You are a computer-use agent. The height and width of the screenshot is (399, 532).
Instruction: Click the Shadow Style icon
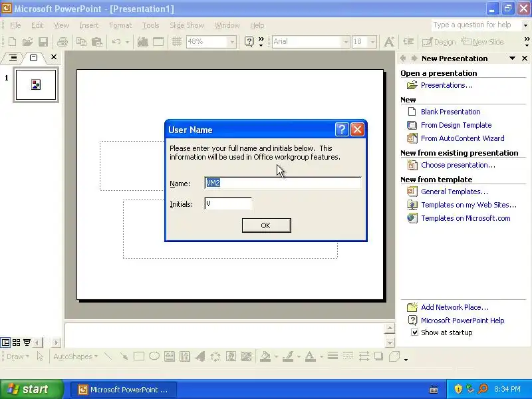378,356
